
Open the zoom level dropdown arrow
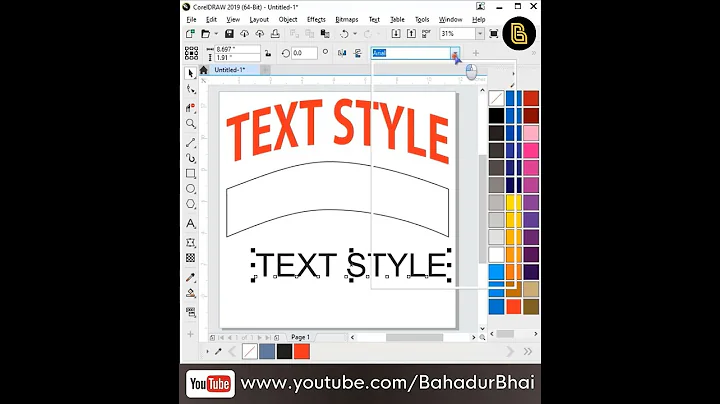[x=480, y=34]
